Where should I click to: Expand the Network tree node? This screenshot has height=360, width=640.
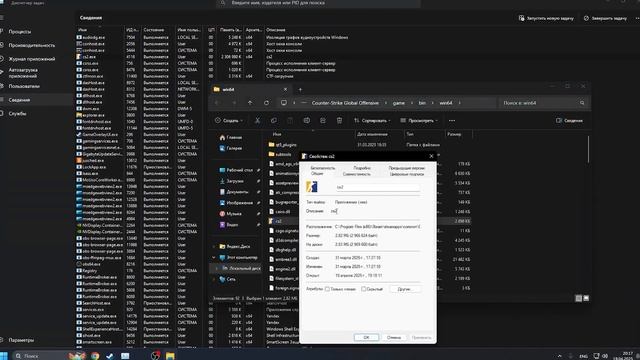(214, 279)
